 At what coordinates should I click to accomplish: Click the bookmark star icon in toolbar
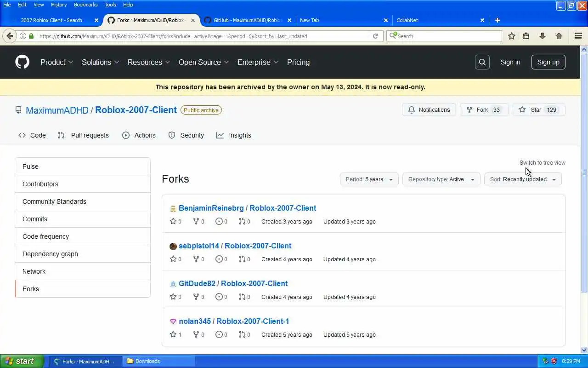[x=511, y=36]
